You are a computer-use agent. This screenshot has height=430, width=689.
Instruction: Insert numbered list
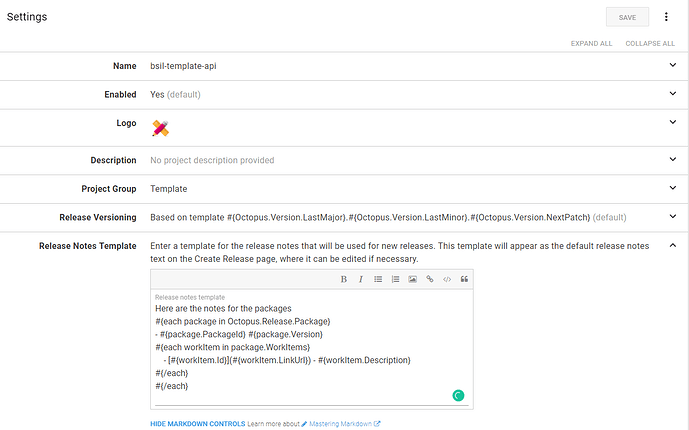(395, 279)
